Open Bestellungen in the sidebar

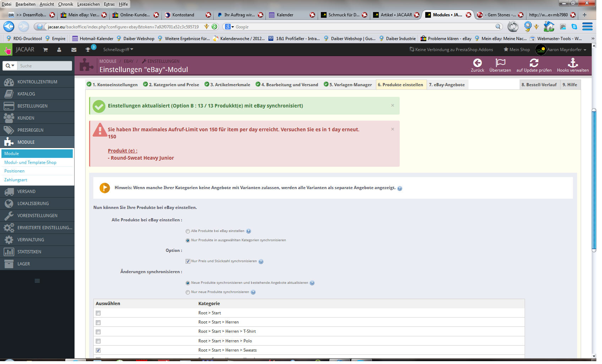[37, 106]
